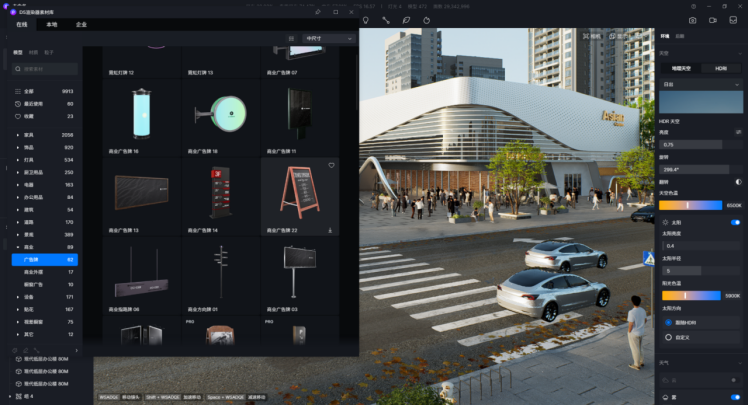Toggle the 太阳 sun switch

tap(736, 222)
